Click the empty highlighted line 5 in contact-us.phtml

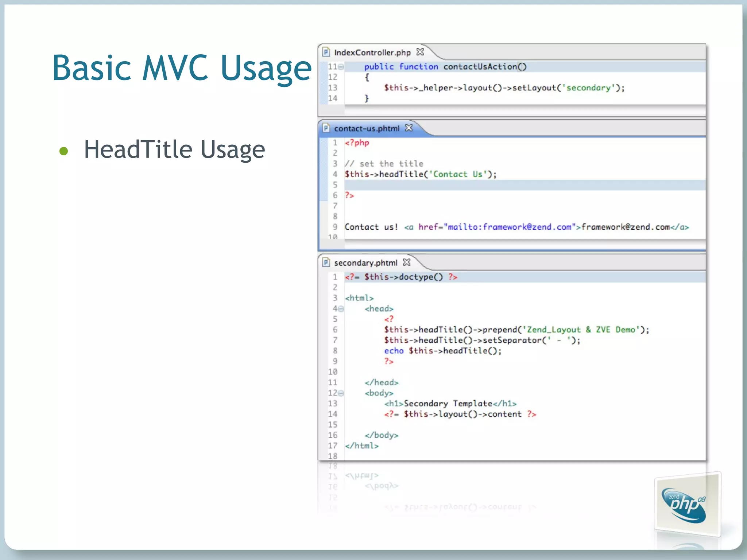525,185
